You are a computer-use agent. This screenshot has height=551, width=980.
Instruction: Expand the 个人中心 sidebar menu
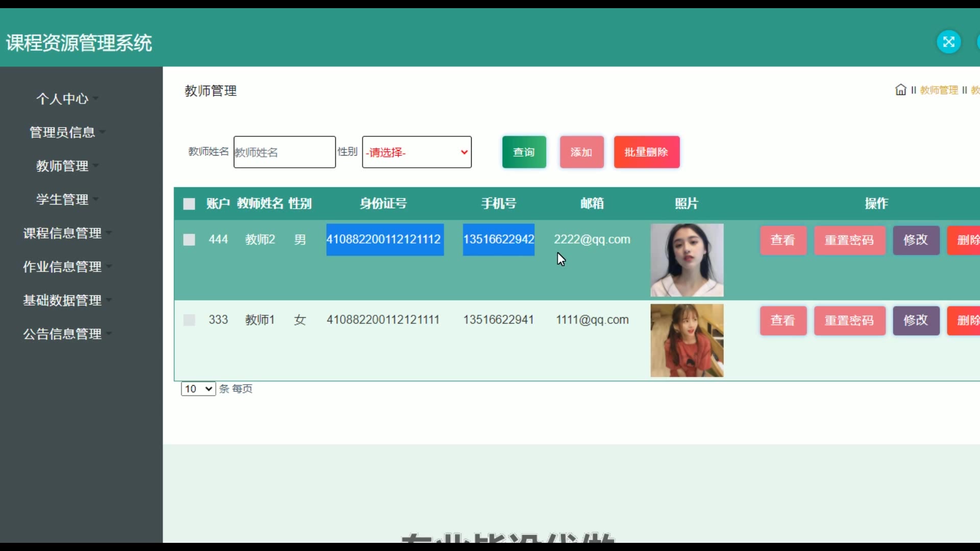(x=63, y=99)
